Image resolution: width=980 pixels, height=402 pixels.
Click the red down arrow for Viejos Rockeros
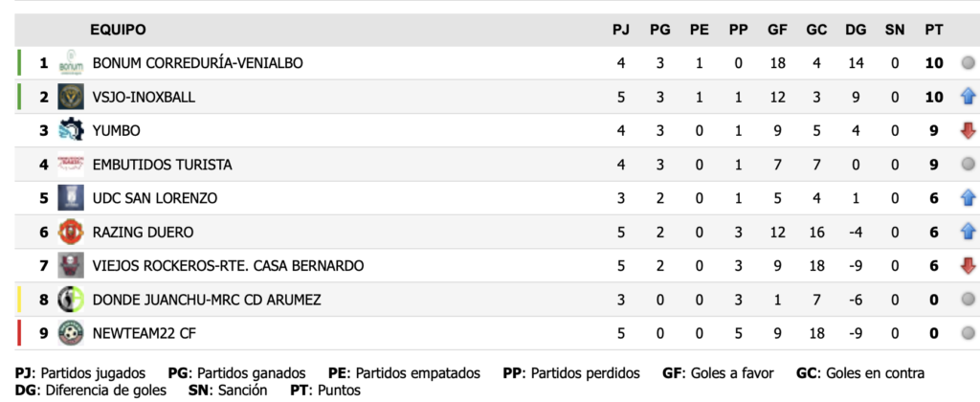point(968,265)
